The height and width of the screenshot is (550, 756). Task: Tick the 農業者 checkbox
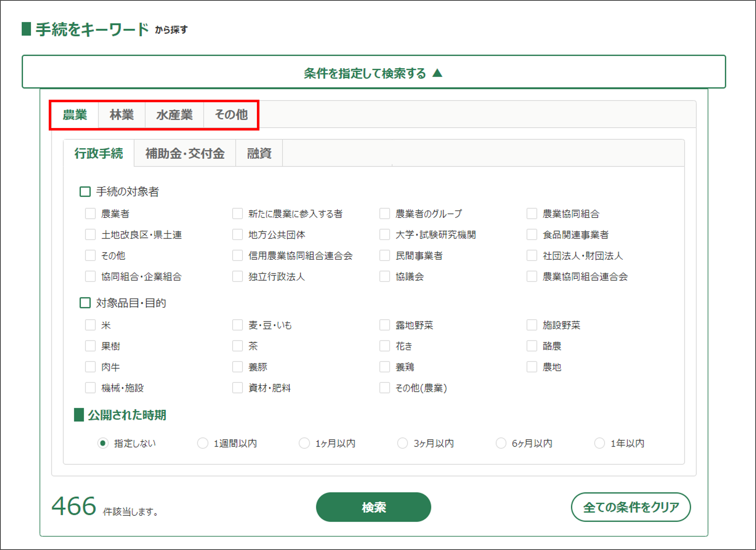click(90, 214)
